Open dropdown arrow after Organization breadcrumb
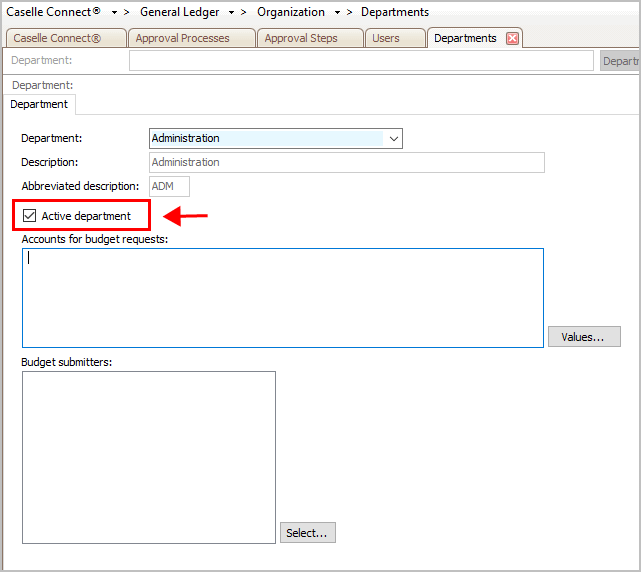This screenshot has height=572, width=641. [337, 12]
